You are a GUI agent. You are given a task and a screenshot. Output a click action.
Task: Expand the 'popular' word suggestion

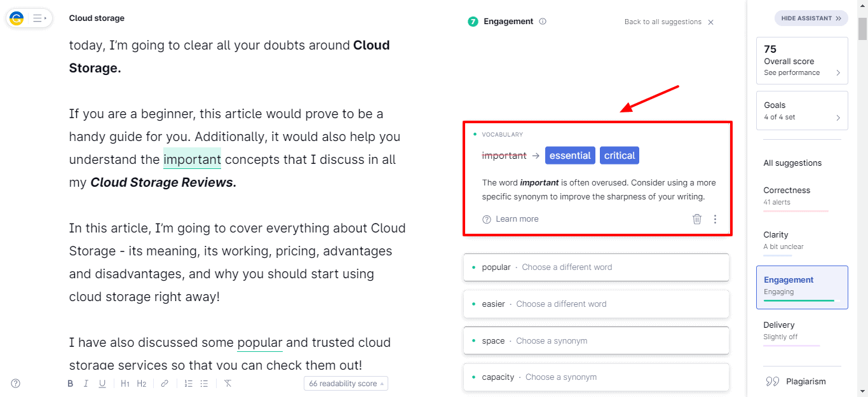(596, 267)
